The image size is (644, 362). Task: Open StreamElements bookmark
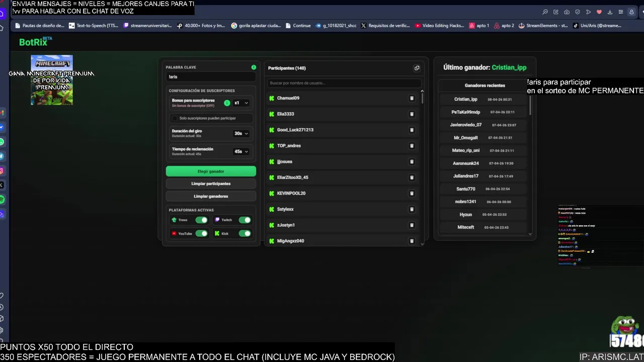click(543, 26)
